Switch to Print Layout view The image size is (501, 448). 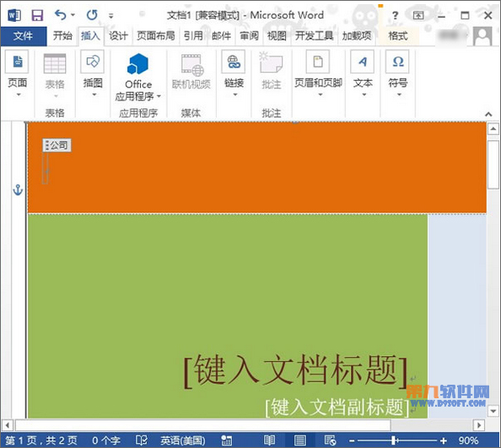point(300,440)
